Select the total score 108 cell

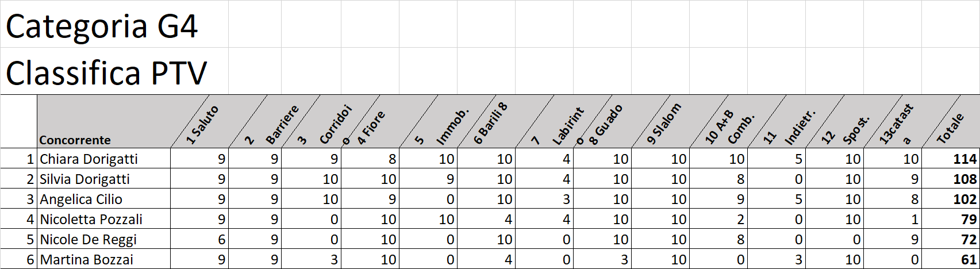tap(964, 179)
